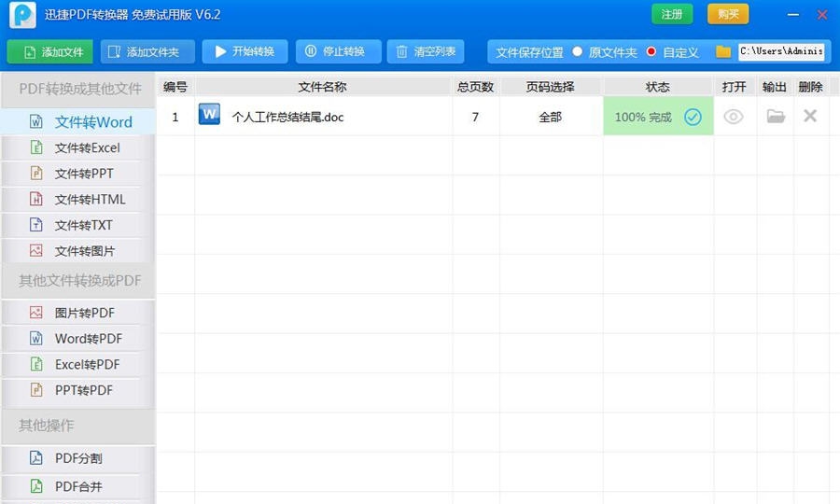This screenshot has height=504, width=840.
Task: Close the PDF converter window
Action: (822, 15)
